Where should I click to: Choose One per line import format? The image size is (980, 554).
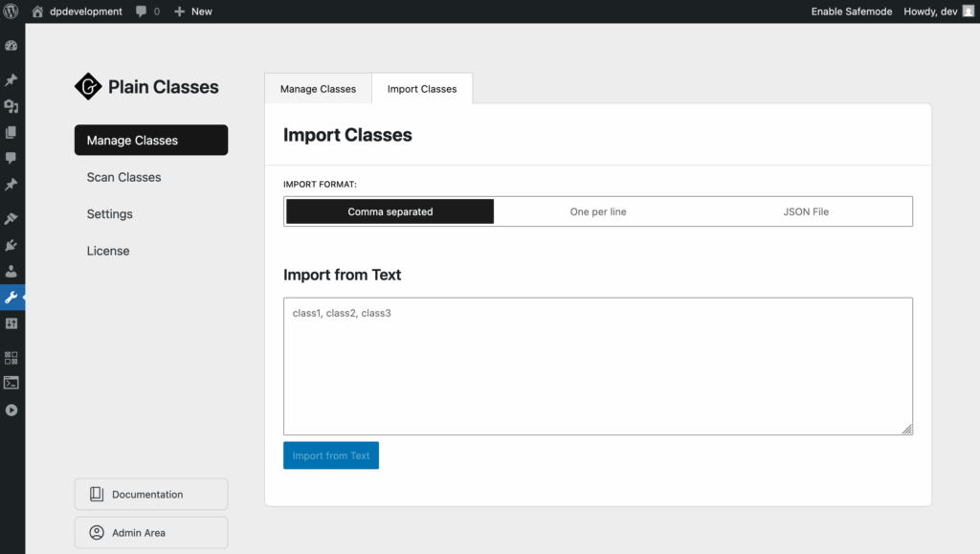598,211
